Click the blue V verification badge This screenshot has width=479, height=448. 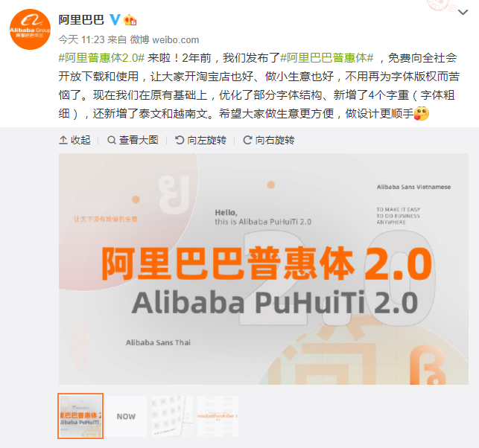pyautogui.click(x=115, y=19)
